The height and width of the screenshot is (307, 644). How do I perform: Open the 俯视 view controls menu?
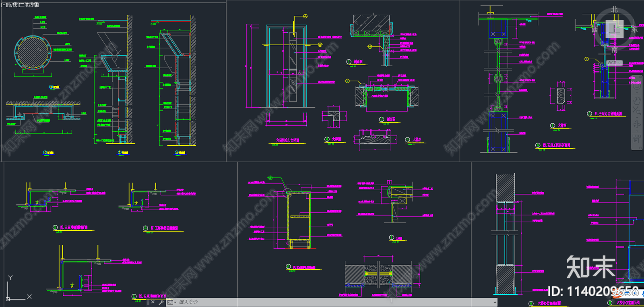point(13,5)
